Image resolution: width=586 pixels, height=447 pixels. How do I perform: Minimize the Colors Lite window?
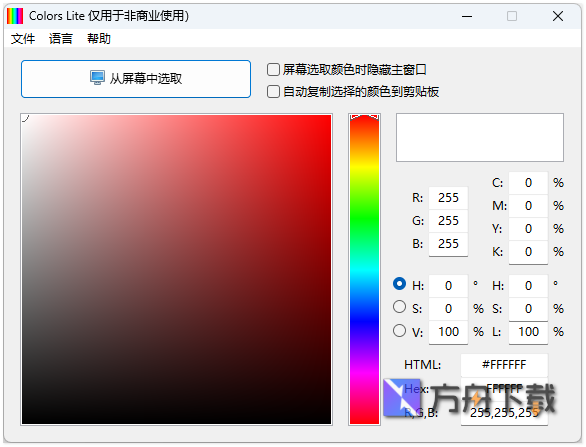(467, 16)
